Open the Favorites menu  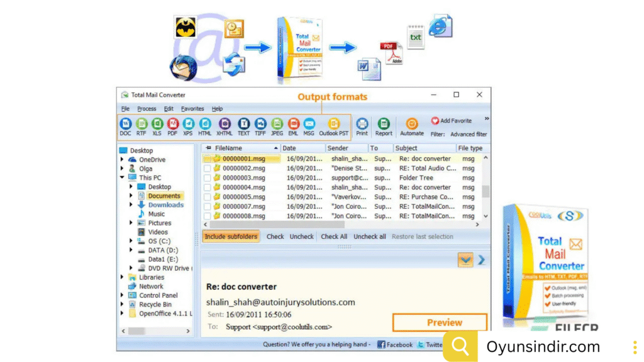pos(192,109)
